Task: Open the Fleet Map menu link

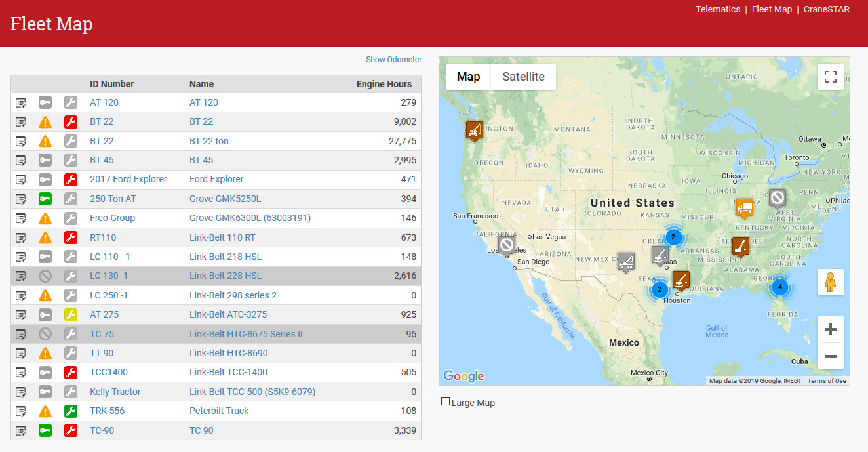Action: 772,9
